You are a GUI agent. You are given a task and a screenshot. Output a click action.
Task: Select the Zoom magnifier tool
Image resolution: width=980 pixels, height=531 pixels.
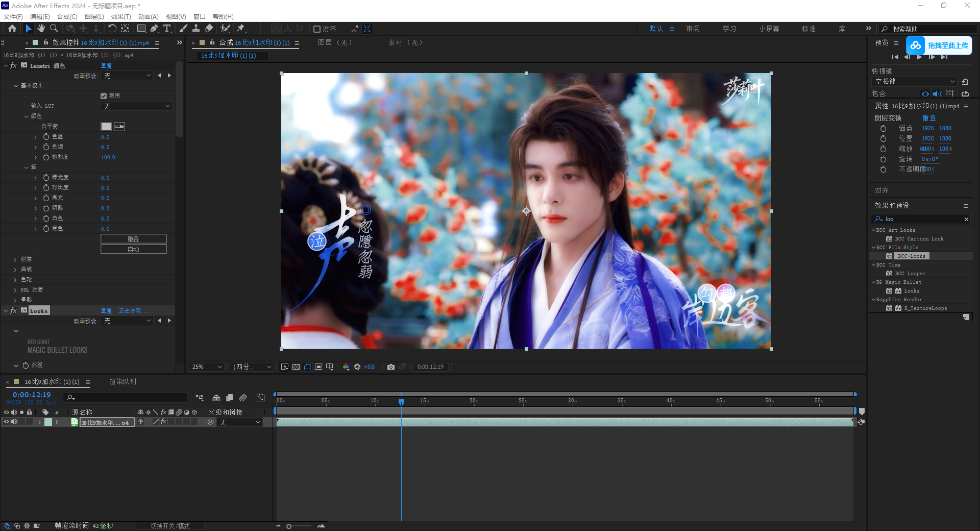[54, 29]
